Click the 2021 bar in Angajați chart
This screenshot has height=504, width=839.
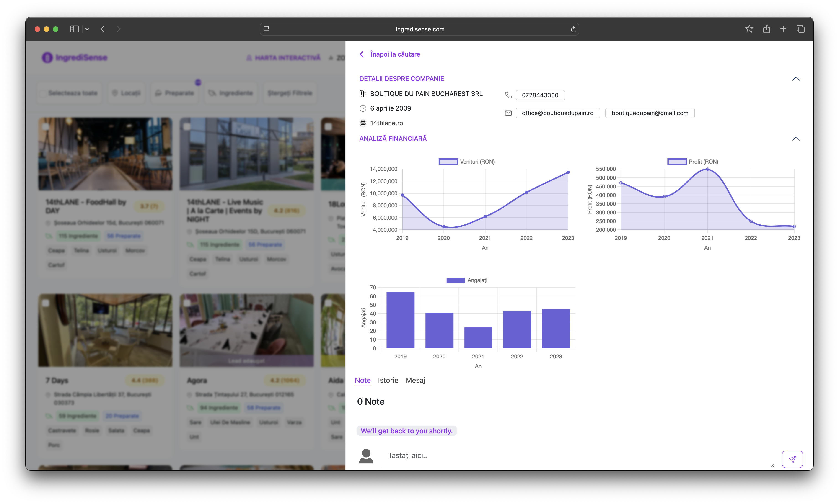(x=478, y=338)
